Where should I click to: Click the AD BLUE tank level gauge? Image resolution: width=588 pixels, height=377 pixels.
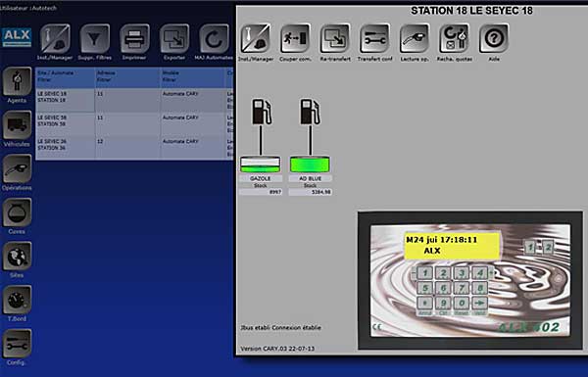(x=310, y=165)
